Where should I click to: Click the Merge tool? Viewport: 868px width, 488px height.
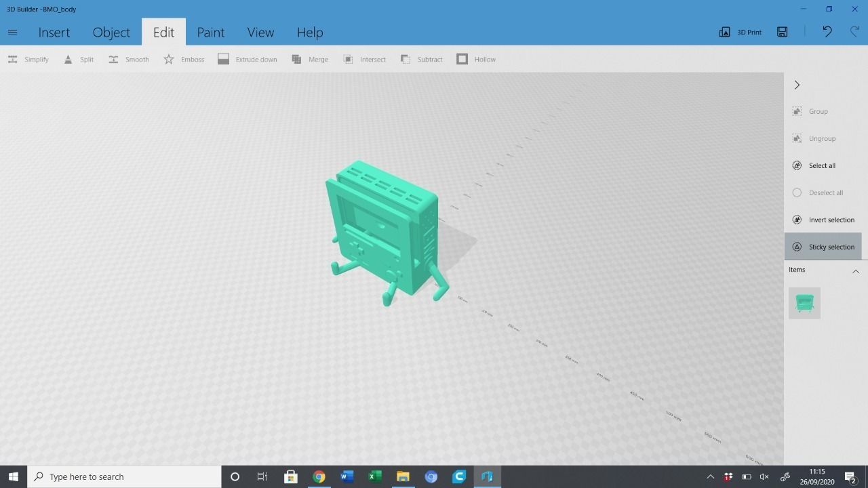(x=310, y=59)
